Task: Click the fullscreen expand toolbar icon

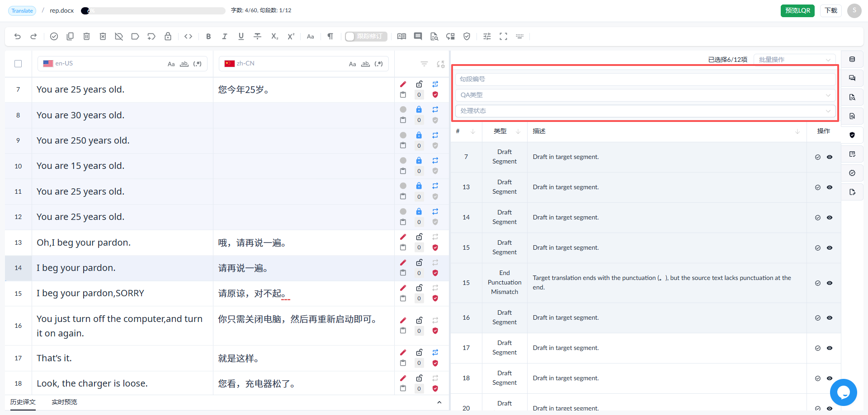Action: [x=503, y=37]
